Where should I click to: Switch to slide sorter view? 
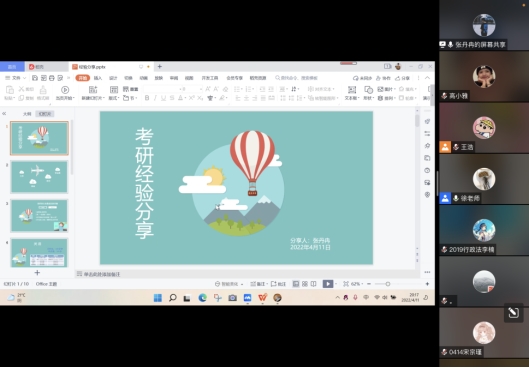(x=305, y=284)
